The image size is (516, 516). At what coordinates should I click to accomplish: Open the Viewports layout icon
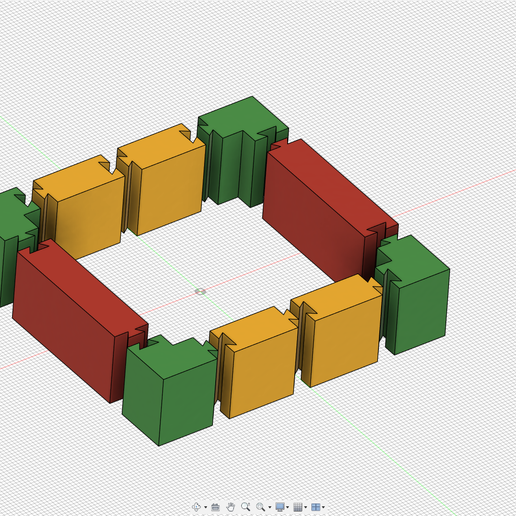(x=316, y=507)
